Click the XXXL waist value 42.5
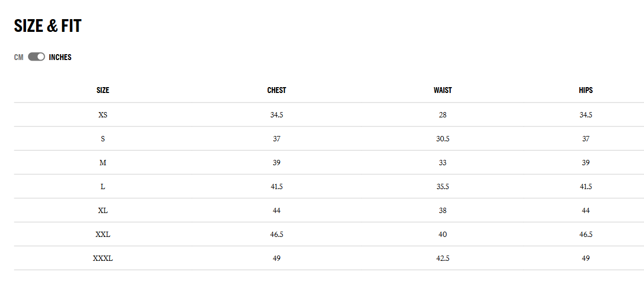 pyautogui.click(x=443, y=258)
